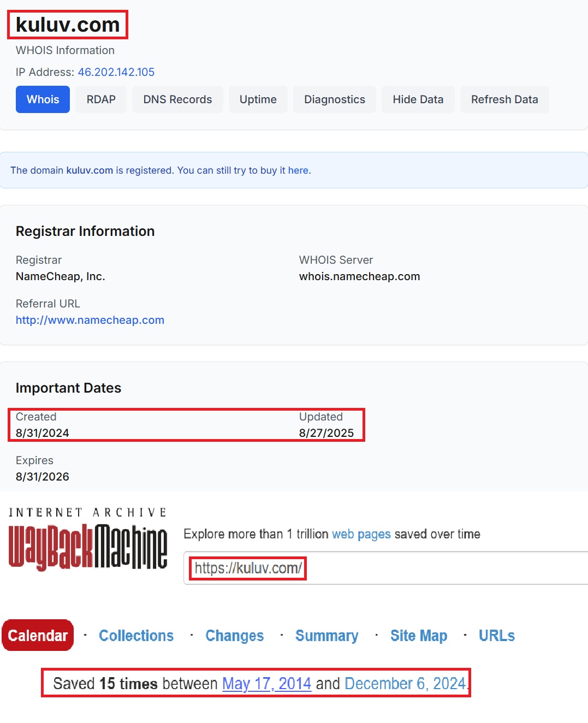Open the namecheap.com referral URL
588x723 pixels.
pos(90,320)
